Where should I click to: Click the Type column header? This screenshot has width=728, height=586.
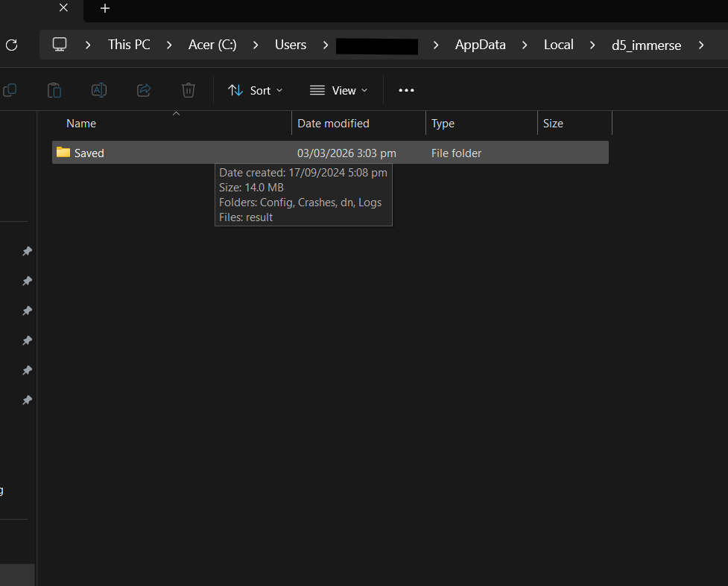tap(443, 124)
